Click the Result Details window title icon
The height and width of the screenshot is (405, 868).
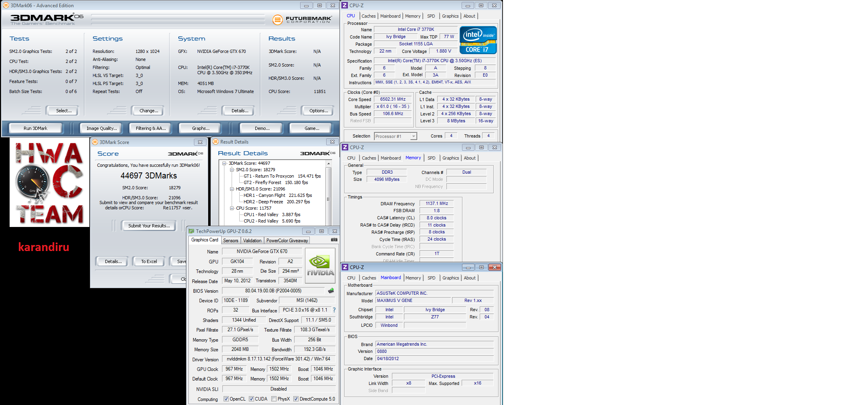click(x=216, y=142)
